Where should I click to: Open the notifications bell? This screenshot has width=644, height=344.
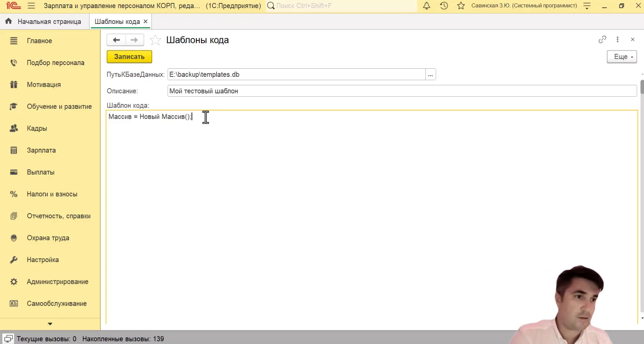426,6
